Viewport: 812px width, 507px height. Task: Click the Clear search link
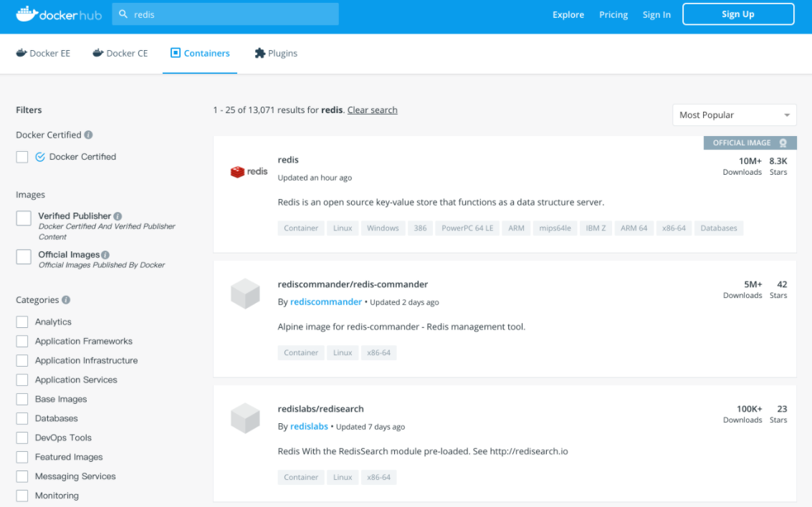(372, 110)
